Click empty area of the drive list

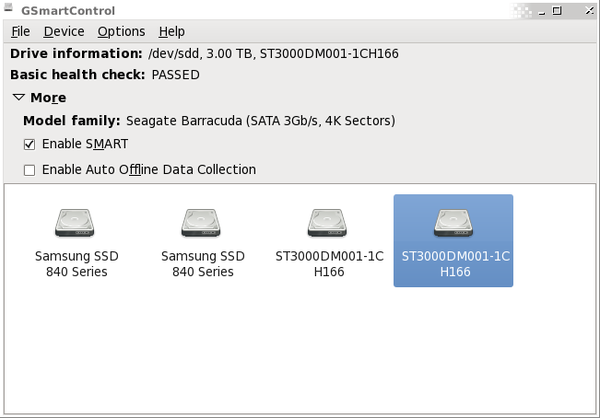tap(300, 348)
